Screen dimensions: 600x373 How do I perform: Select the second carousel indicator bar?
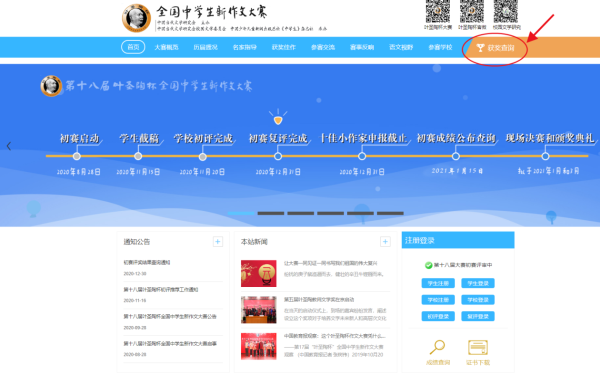coord(271,213)
